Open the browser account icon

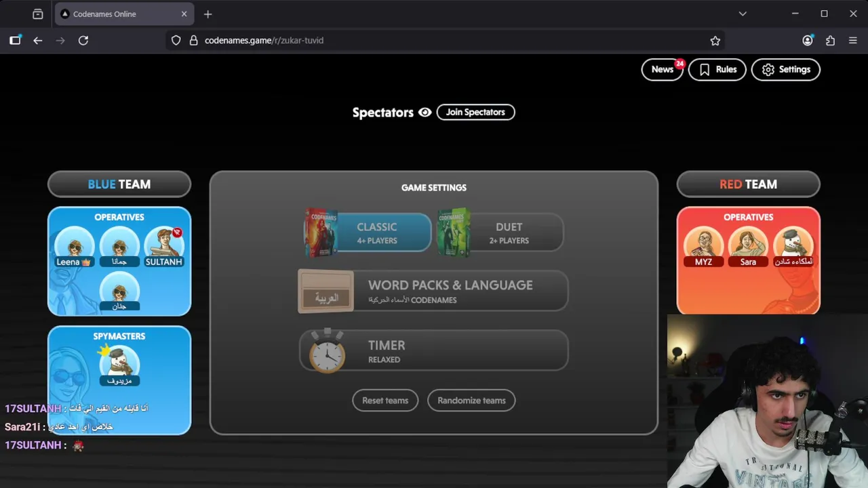tap(807, 41)
